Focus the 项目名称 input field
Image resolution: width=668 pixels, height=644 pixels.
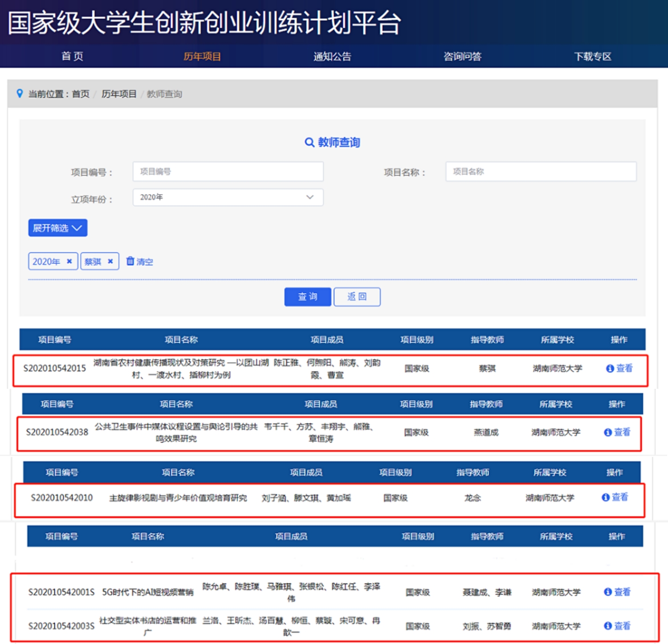point(541,172)
